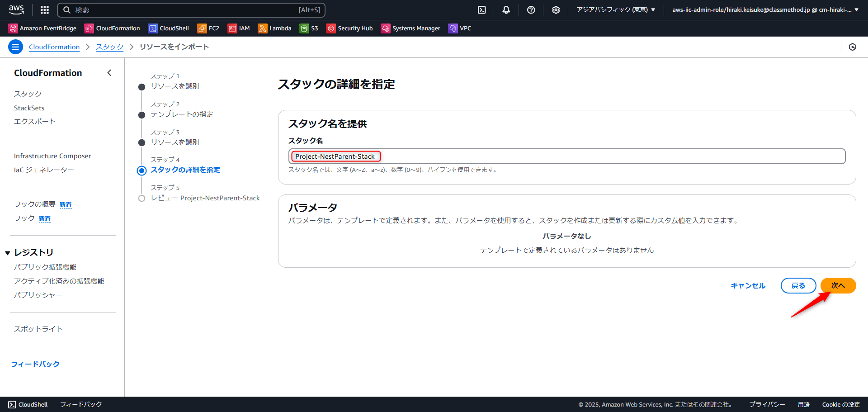Open フックの概要 in the sidebar
The image size is (868, 412).
click(35, 204)
